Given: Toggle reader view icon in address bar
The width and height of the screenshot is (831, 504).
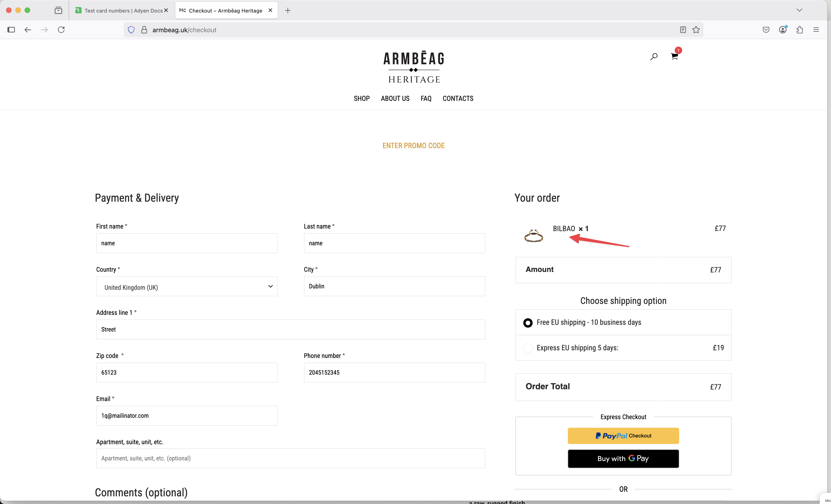Looking at the screenshot, I should pos(683,30).
